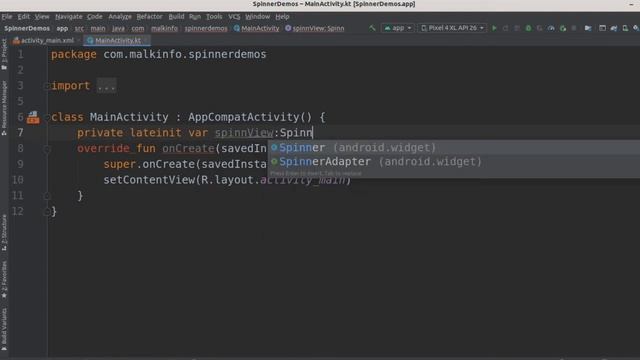This screenshot has height=360, width=640.
Task: Collapse the onCreate function fold on line 8
Action: pyautogui.click(x=47, y=149)
